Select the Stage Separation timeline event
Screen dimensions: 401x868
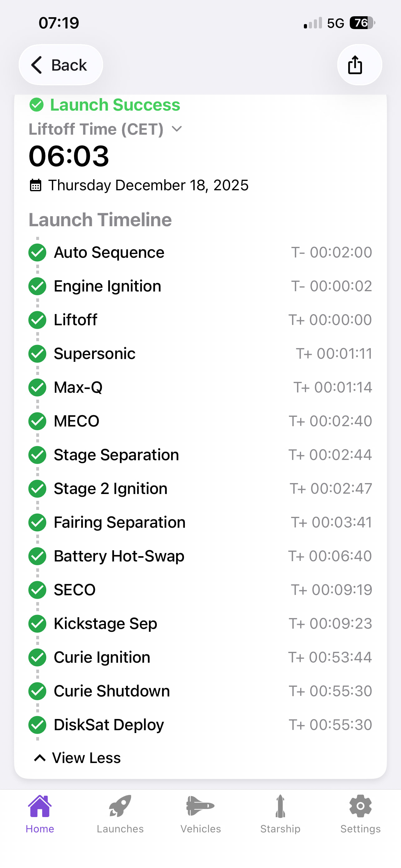click(116, 455)
